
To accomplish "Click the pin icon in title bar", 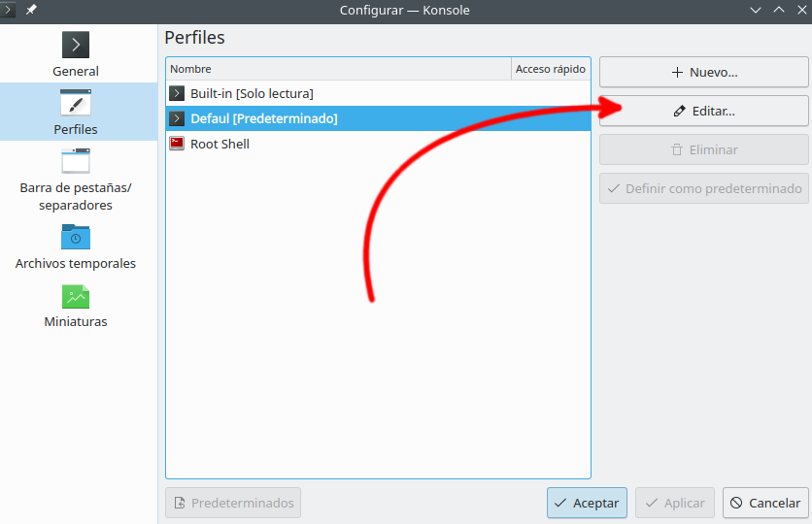I will [31, 10].
